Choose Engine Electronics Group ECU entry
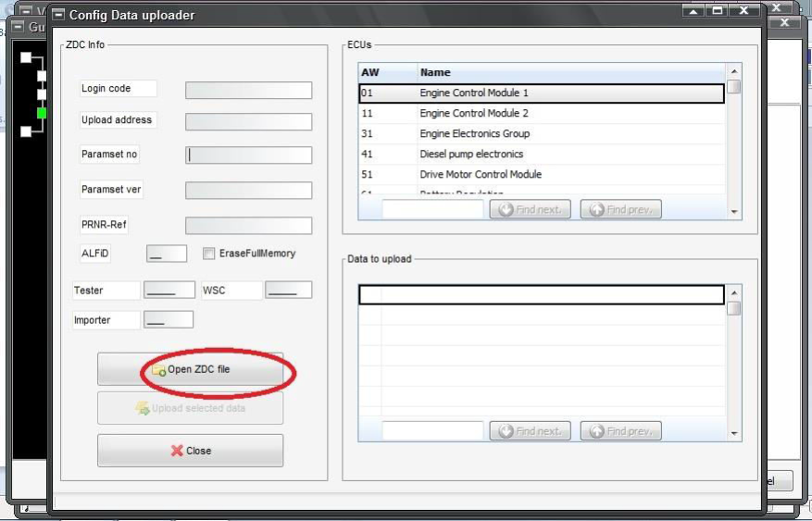Screen dimensions: 812x521 pyautogui.click(x=541, y=133)
